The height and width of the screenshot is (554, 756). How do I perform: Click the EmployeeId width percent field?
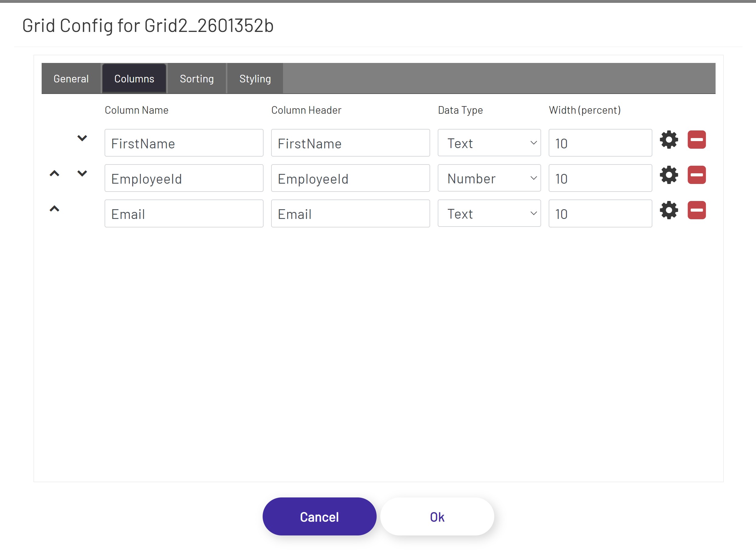tap(600, 178)
